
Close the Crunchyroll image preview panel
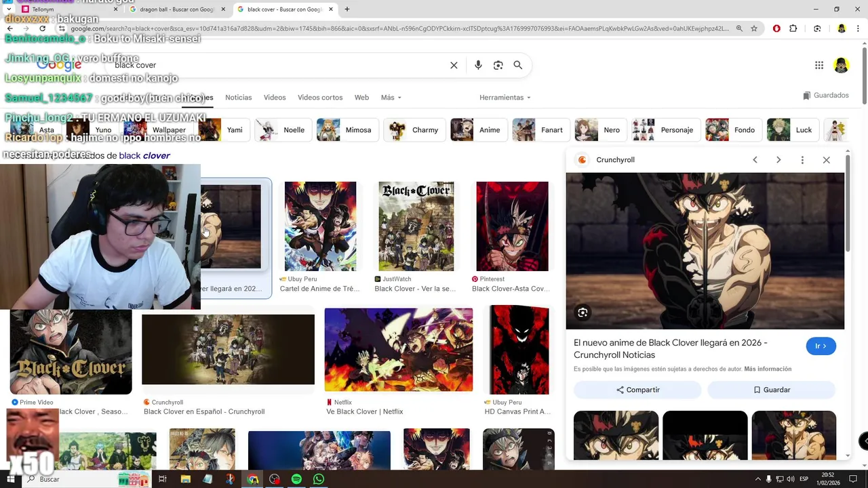[826, 160]
